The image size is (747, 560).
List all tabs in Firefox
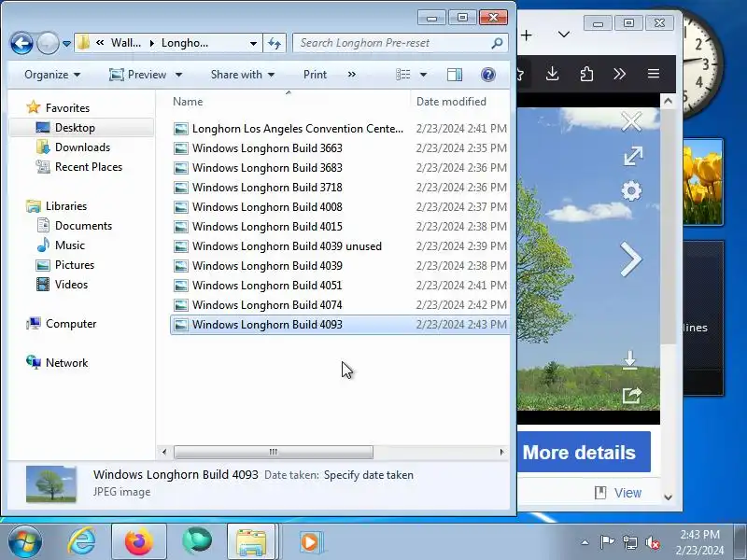click(564, 35)
